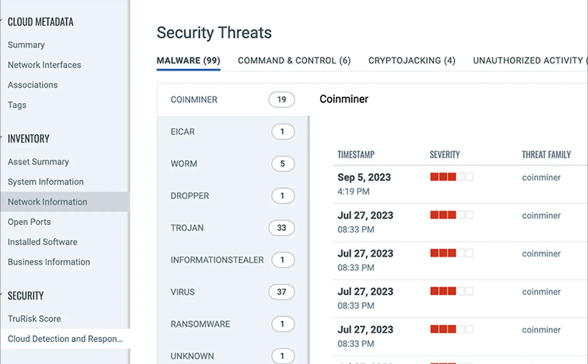View the VIRUS malware category
This screenshot has height=364, width=588.
182,292
